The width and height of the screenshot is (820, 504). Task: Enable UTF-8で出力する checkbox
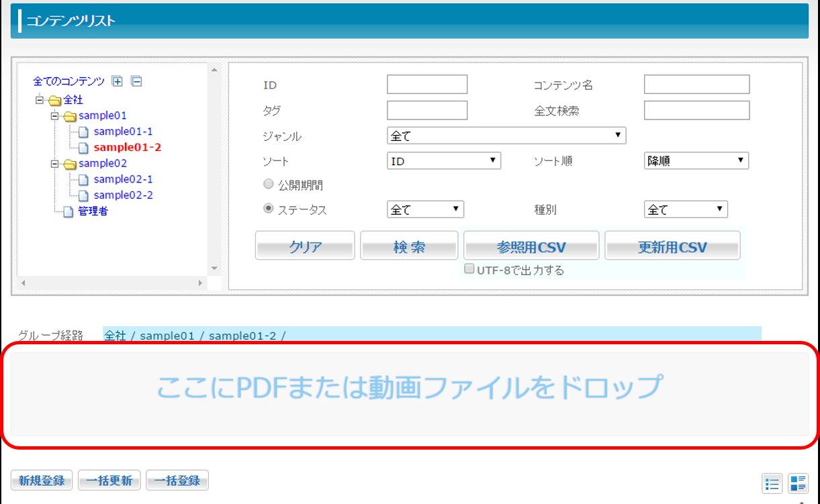(470, 270)
